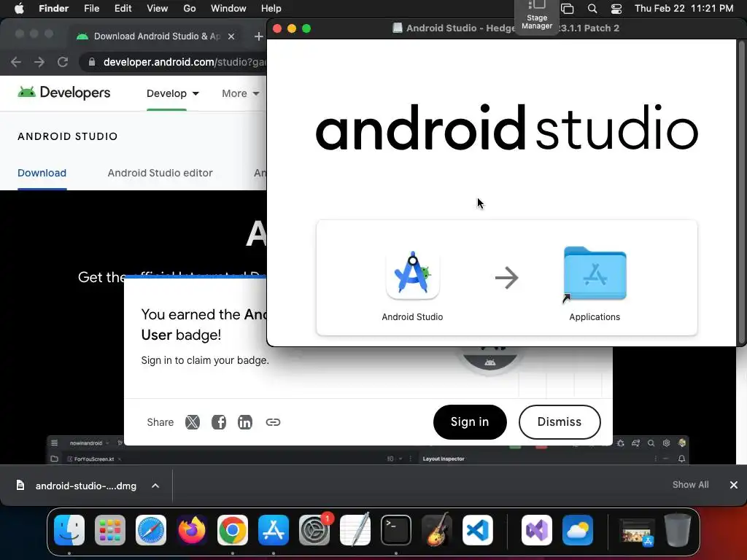Image resolution: width=747 pixels, height=560 pixels.
Task: Open Control Center in menu bar
Action: click(616, 9)
